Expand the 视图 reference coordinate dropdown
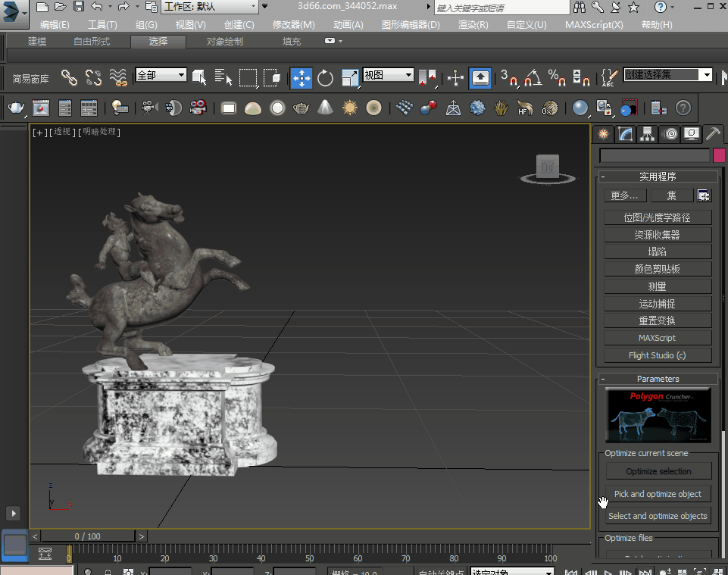The height and width of the screenshot is (575, 728). 388,75
